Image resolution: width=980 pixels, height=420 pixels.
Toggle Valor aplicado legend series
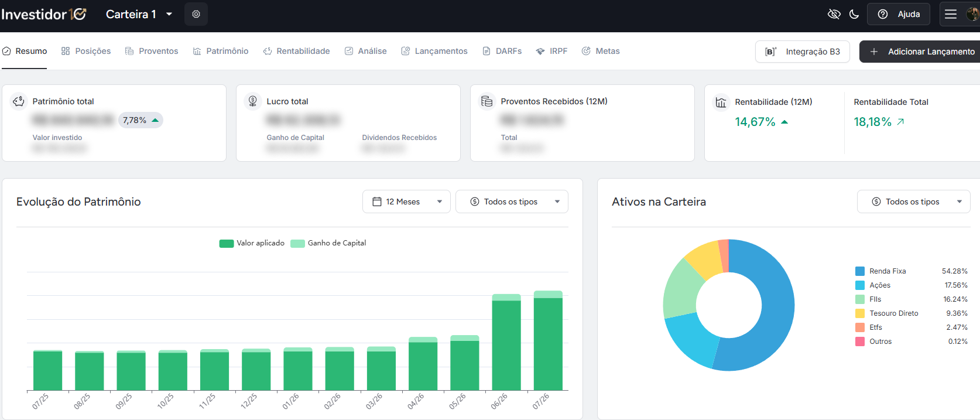[252, 243]
